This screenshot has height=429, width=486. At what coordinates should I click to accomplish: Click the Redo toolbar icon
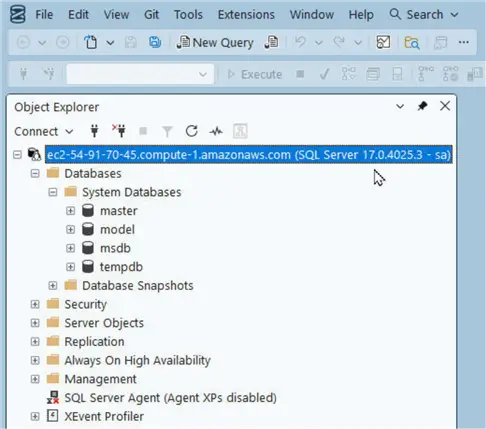[339, 42]
